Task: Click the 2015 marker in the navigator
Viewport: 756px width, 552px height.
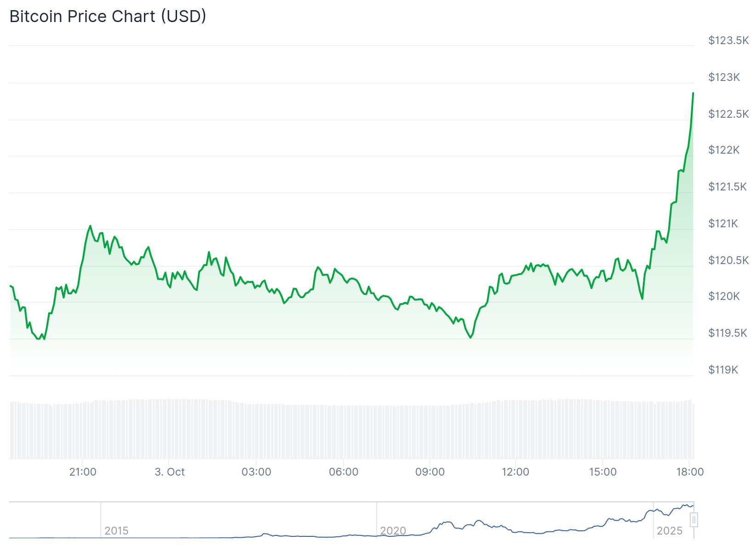Action: point(116,531)
